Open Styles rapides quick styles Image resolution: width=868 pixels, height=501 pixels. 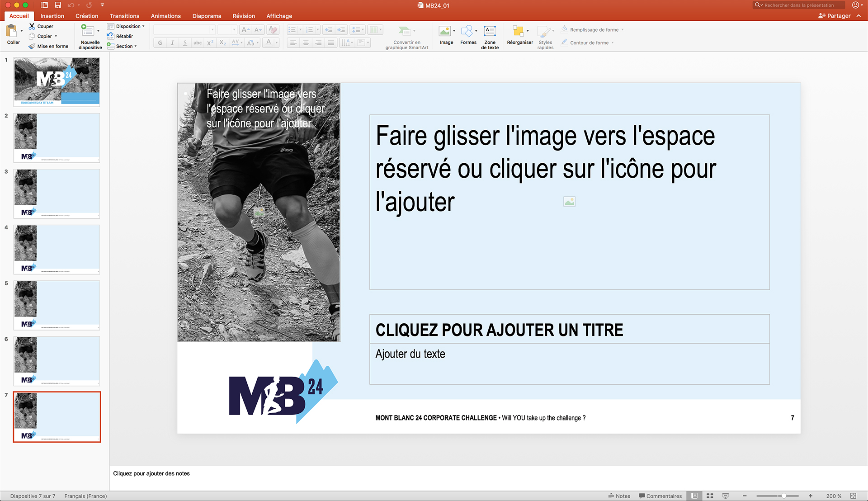pyautogui.click(x=545, y=37)
